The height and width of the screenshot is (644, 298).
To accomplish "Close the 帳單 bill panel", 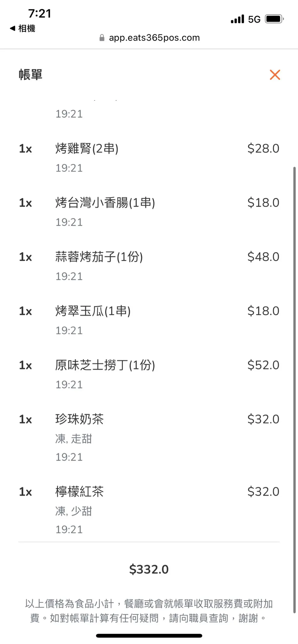I will pos(275,75).
